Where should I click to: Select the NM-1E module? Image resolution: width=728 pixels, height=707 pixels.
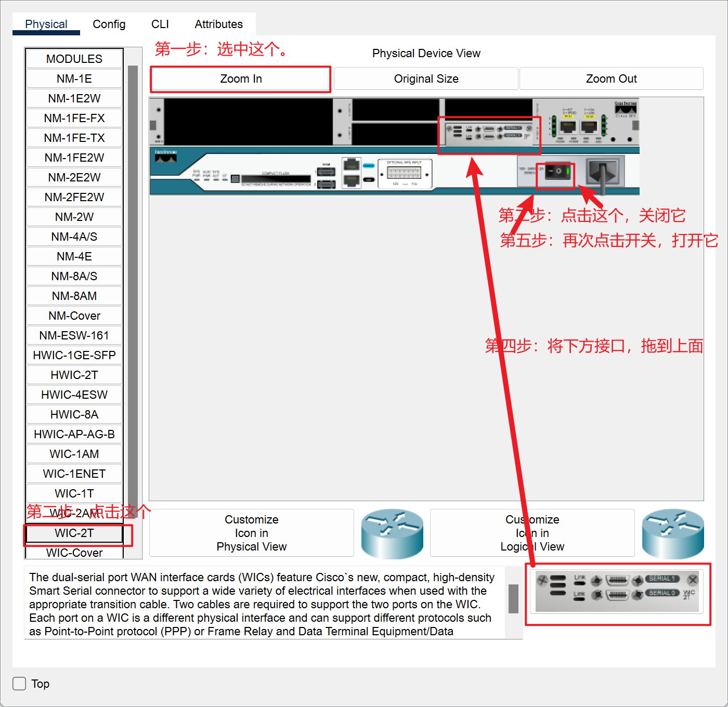[74, 78]
